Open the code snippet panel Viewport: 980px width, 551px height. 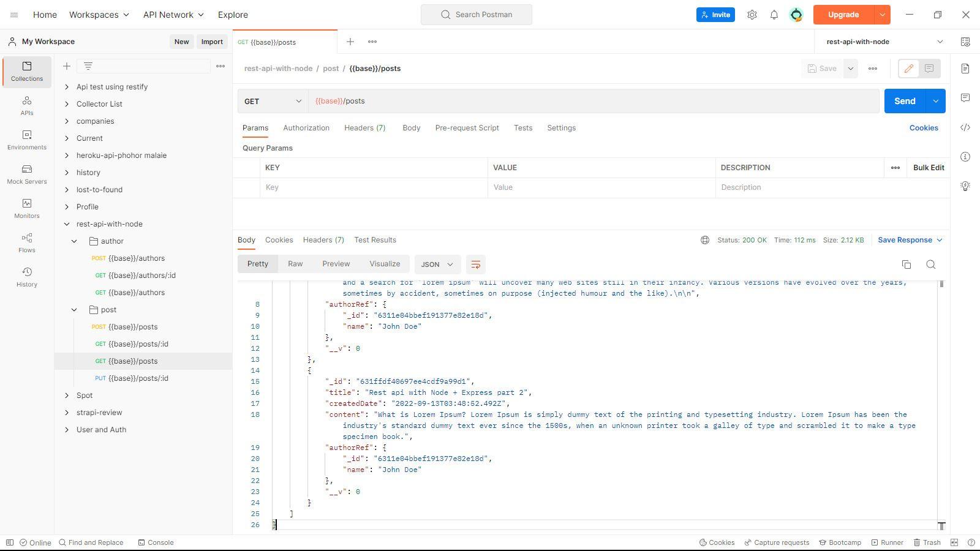pyautogui.click(x=965, y=127)
